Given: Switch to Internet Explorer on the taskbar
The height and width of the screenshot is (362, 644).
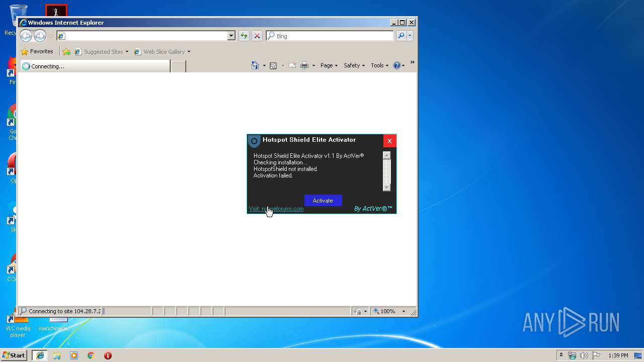Looking at the screenshot, I should coord(40,355).
